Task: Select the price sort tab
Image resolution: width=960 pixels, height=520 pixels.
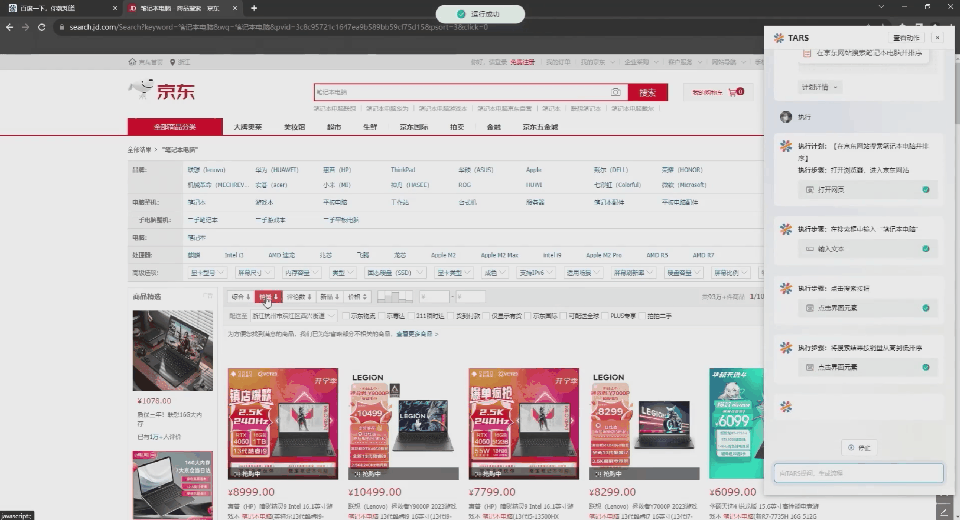Action: click(357, 296)
